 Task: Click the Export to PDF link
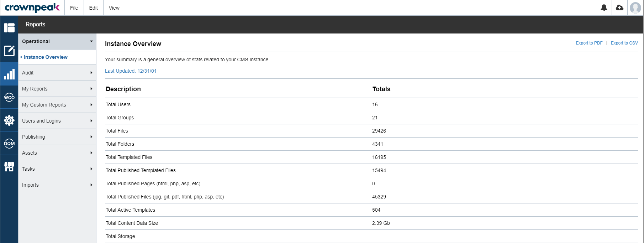[589, 43]
